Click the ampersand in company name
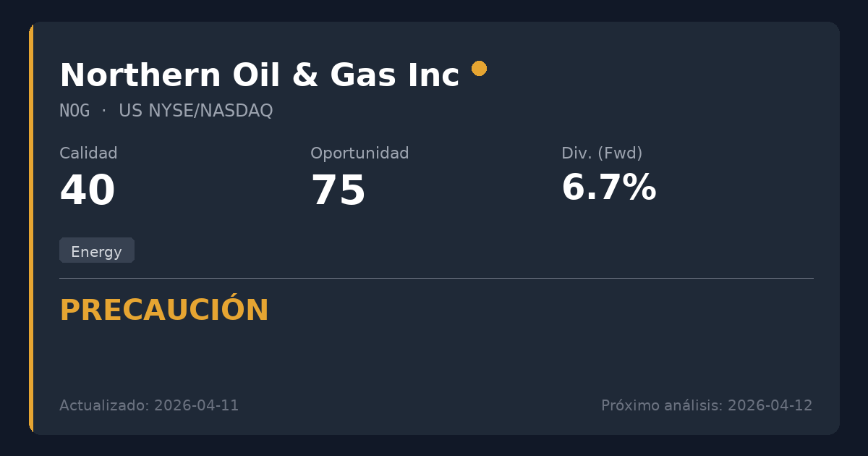868x456 pixels. 304,76
